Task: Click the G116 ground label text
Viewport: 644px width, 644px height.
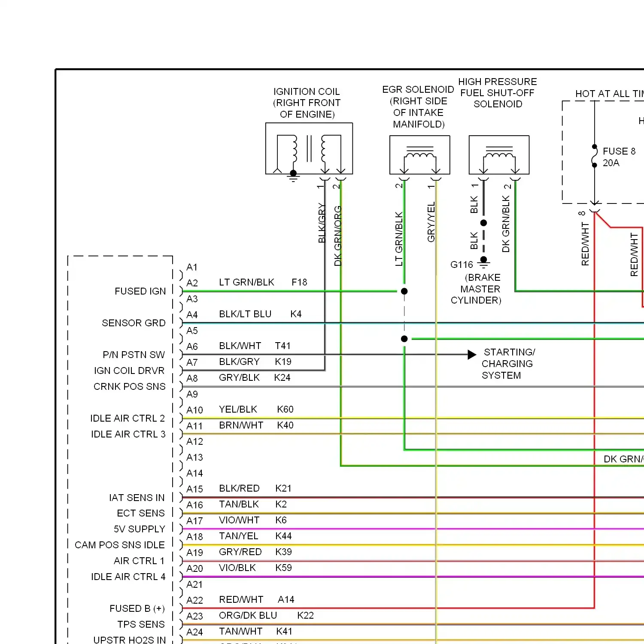Action: (x=462, y=265)
